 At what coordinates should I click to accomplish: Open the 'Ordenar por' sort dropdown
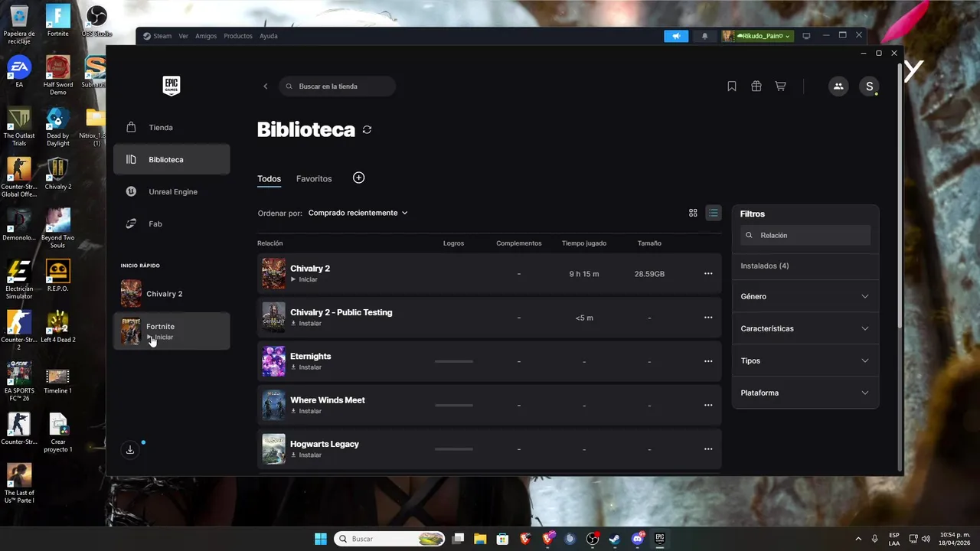(358, 213)
